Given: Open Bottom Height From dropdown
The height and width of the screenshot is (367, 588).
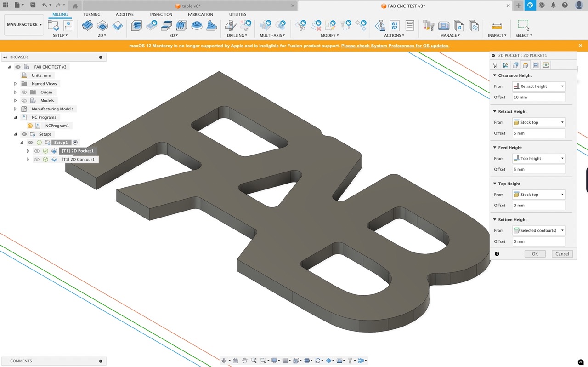Looking at the screenshot, I should click(538, 230).
